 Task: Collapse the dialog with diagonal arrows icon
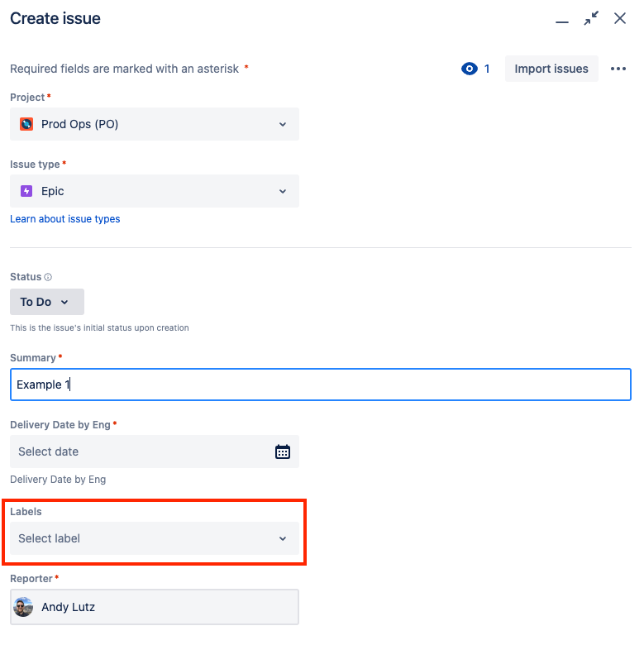pyautogui.click(x=591, y=18)
